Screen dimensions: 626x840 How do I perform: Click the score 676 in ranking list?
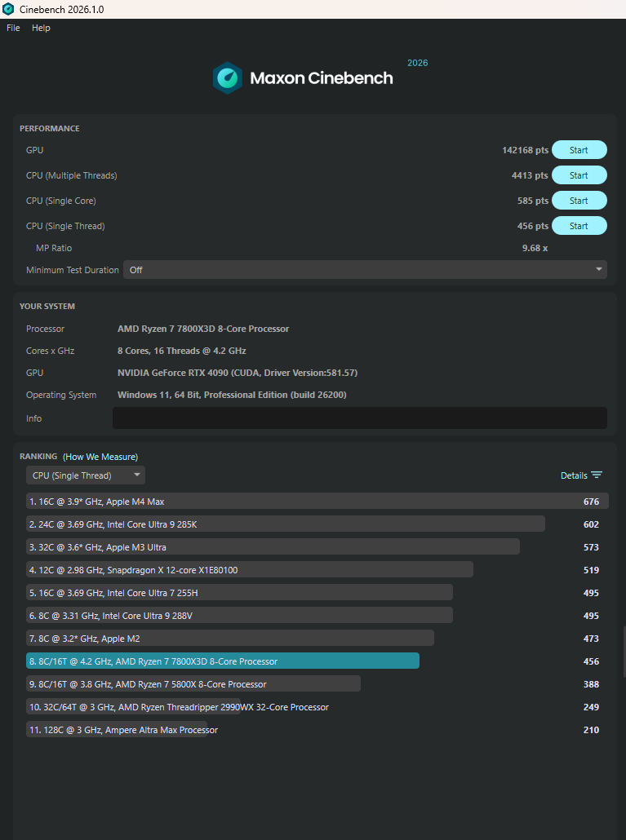click(x=591, y=502)
